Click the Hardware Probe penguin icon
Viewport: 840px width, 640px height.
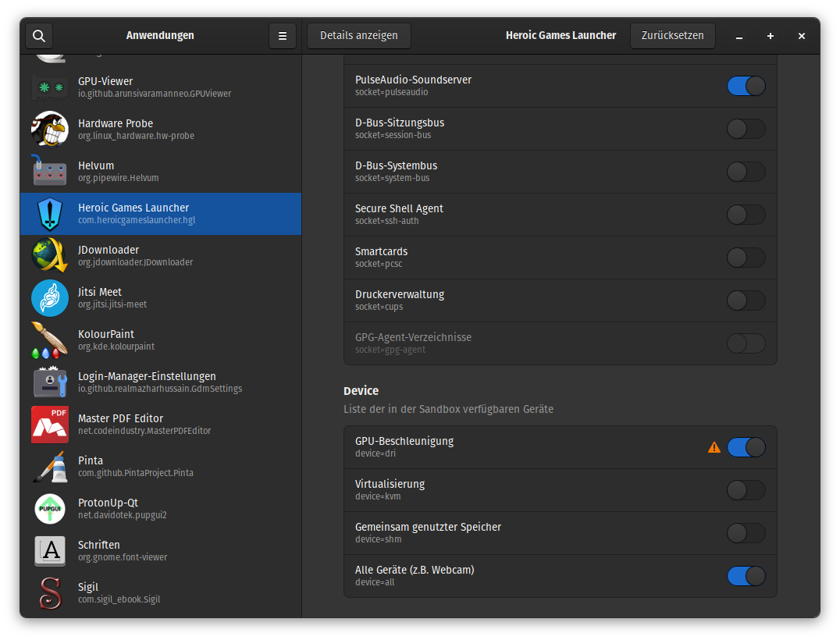(x=50, y=129)
